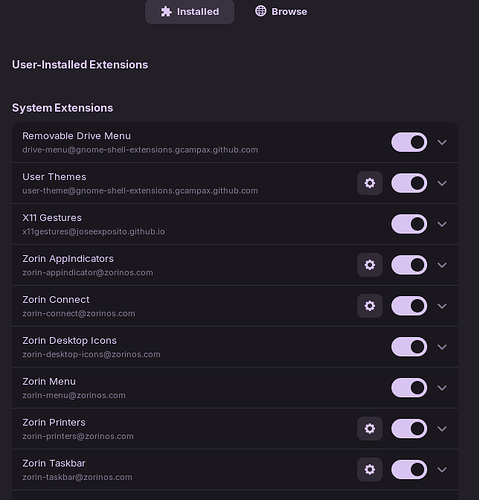479x500 pixels.
Task: Expand X11 Gestures details chevron
Action: point(442,224)
